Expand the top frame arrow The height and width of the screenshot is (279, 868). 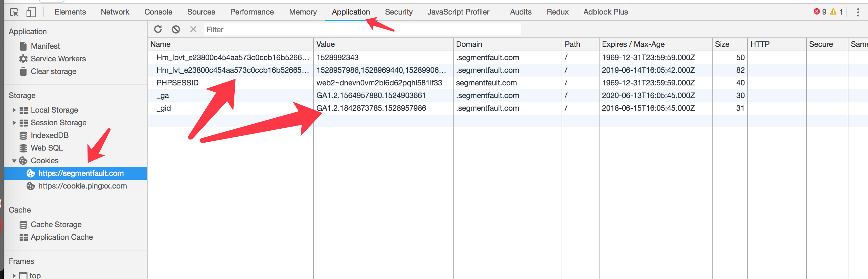[14, 275]
